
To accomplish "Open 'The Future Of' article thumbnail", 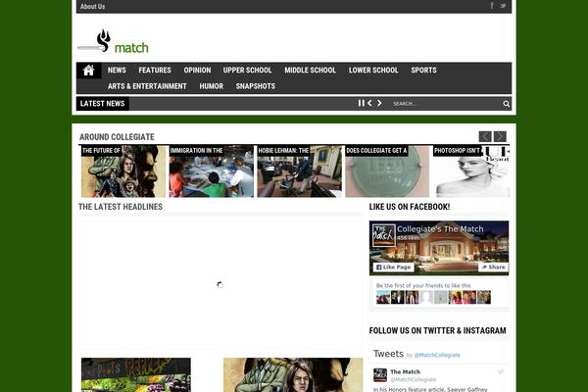I will pos(123,171).
